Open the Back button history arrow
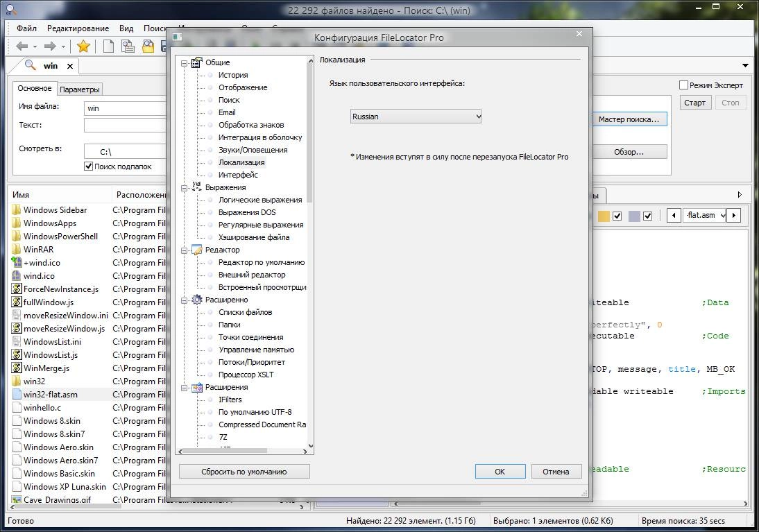 pyautogui.click(x=35, y=47)
